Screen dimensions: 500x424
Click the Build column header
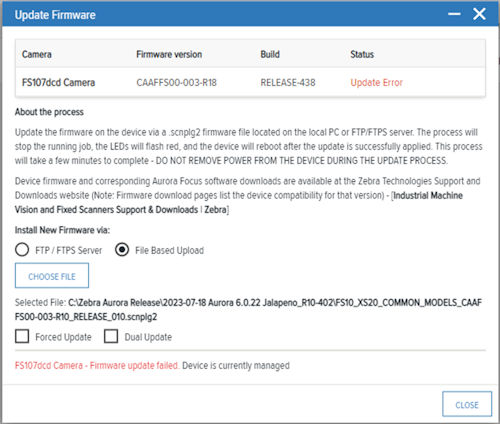tap(270, 54)
